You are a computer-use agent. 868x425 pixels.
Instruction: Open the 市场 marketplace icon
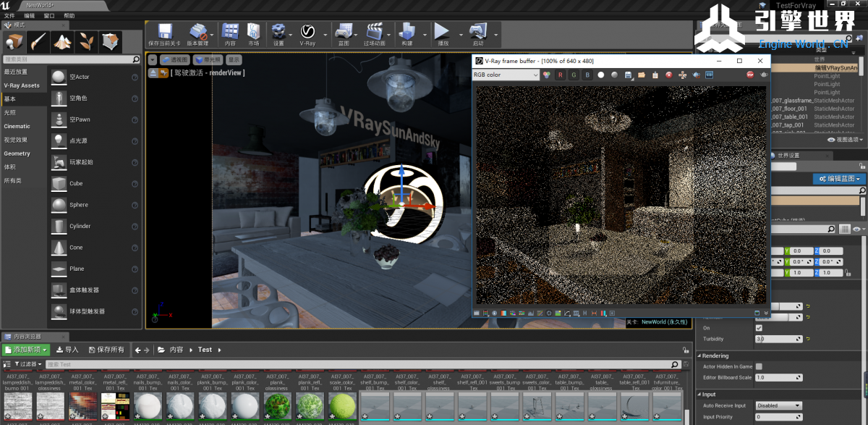pyautogui.click(x=253, y=35)
